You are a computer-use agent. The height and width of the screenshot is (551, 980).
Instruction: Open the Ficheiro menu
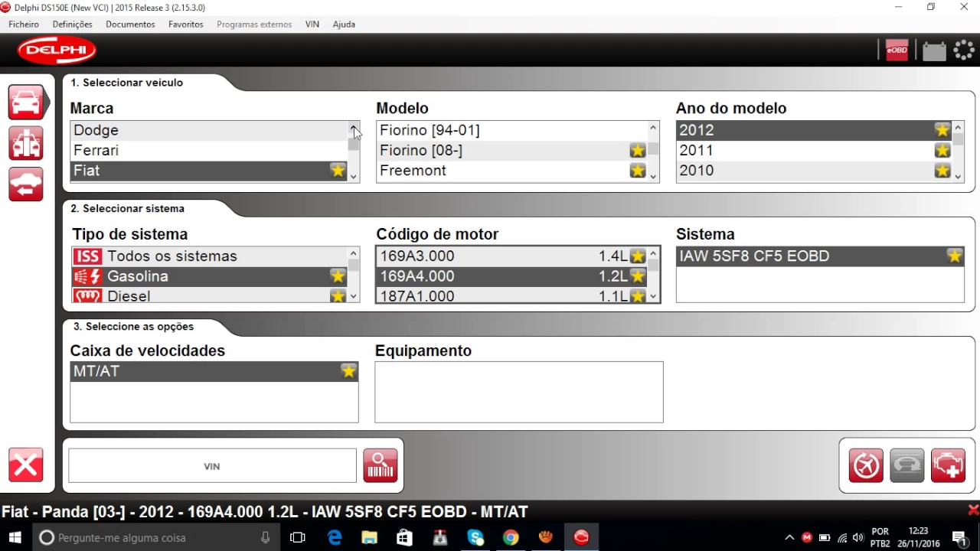pyautogui.click(x=24, y=24)
